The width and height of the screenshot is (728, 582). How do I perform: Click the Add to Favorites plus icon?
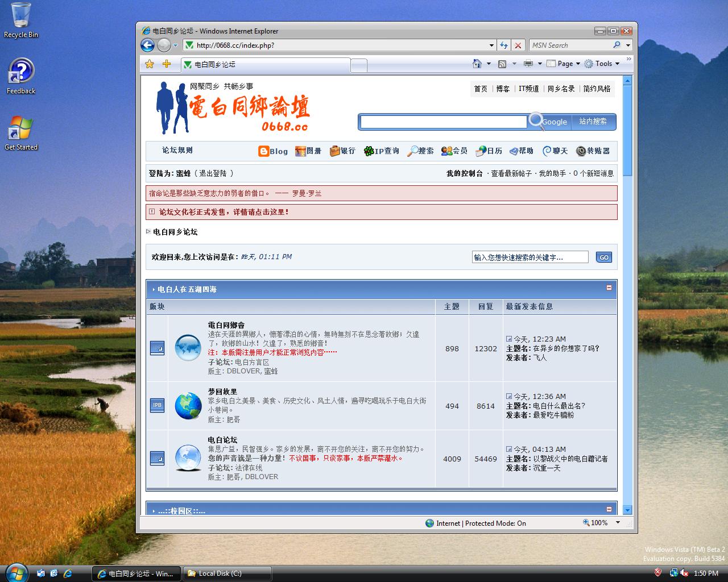click(167, 64)
